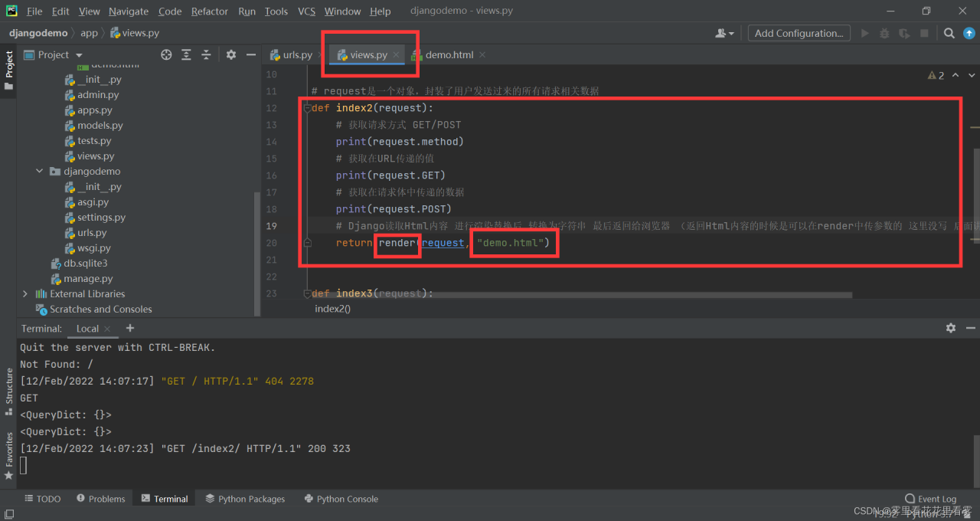
Task: Click Expand All icon in Project panel
Action: pos(186,54)
